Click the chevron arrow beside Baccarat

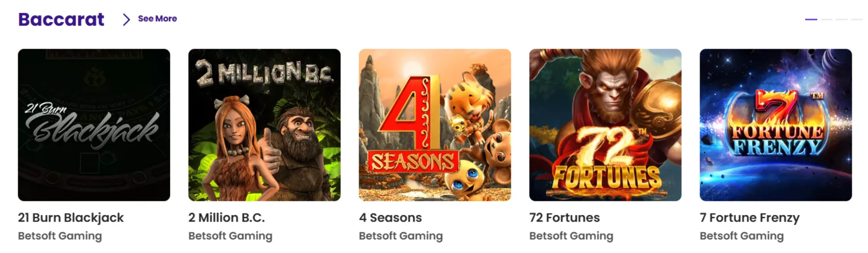pyautogui.click(x=126, y=19)
